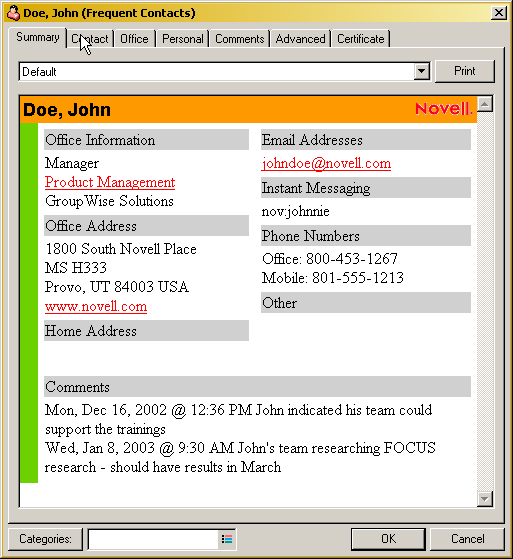Click the 'Doe, John' summary heading
This screenshot has height=559, width=513.
pyautogui.click(x=67, y=109)
